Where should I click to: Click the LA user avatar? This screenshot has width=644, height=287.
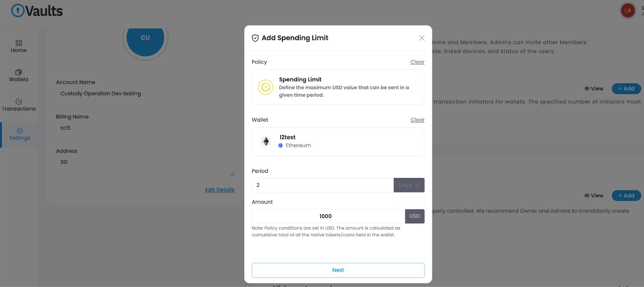coord(627,10)
